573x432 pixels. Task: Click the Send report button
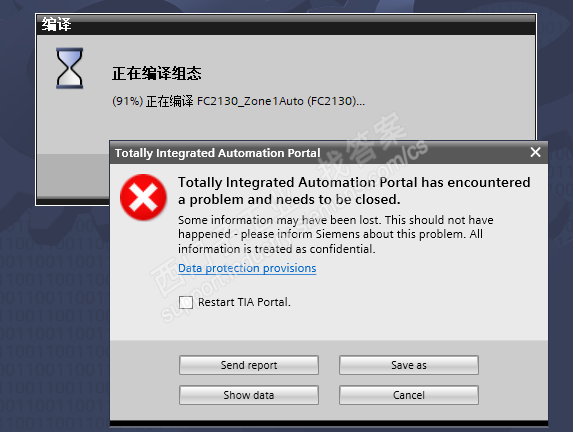[x=249, y=365]
